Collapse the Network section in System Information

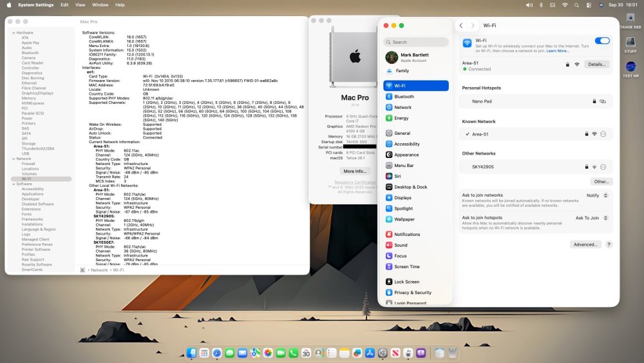point(14,159)
